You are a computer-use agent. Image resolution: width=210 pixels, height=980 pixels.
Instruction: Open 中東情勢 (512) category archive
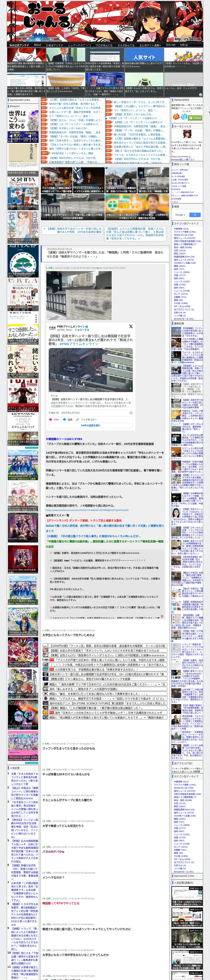coord(181,229)
